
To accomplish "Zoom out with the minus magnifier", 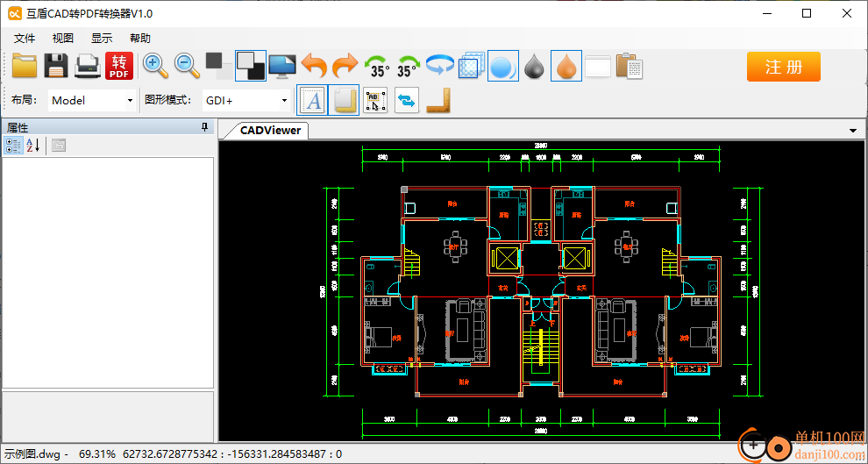I will 187,66.
